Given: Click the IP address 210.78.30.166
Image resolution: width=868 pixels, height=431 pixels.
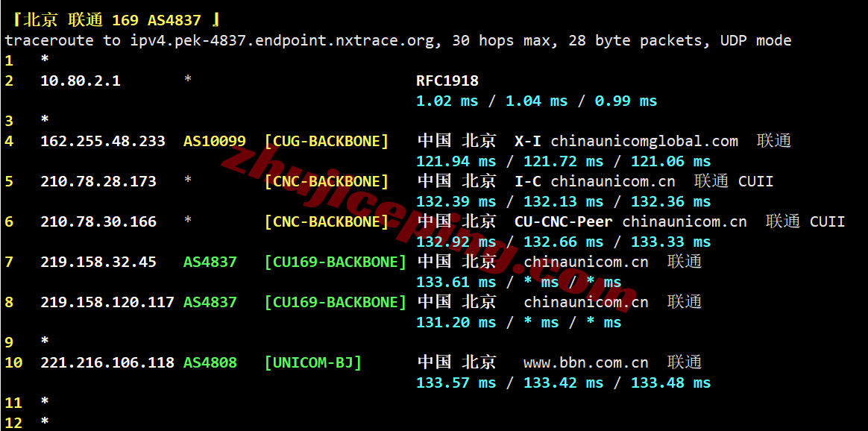Looking at the screenshot, I should [98, 222].
